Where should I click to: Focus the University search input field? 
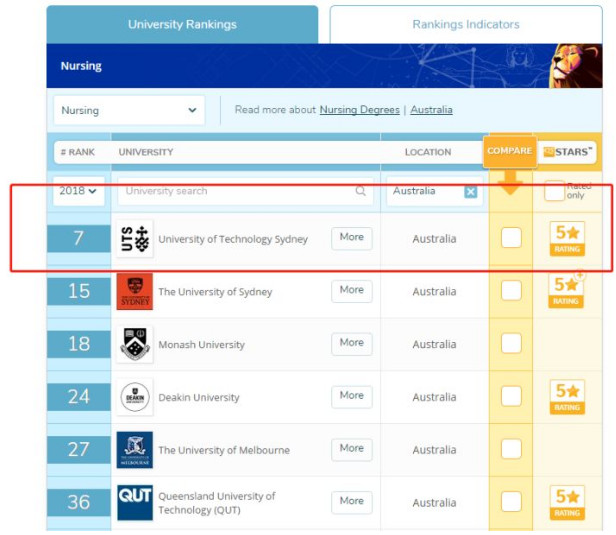click(x=245, y=191)
